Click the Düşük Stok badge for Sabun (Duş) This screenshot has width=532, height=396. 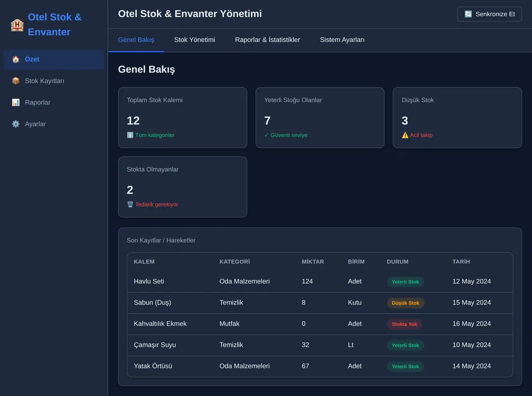(x=406, y=303)
